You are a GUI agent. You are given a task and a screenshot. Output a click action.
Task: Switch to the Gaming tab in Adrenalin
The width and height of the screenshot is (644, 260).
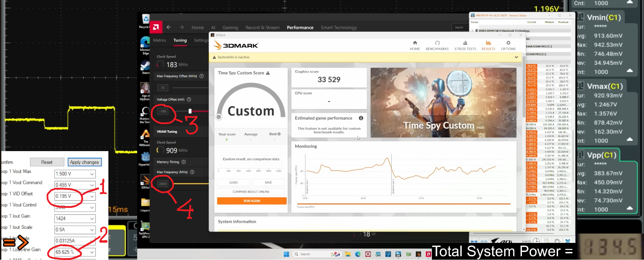(231, 27)
